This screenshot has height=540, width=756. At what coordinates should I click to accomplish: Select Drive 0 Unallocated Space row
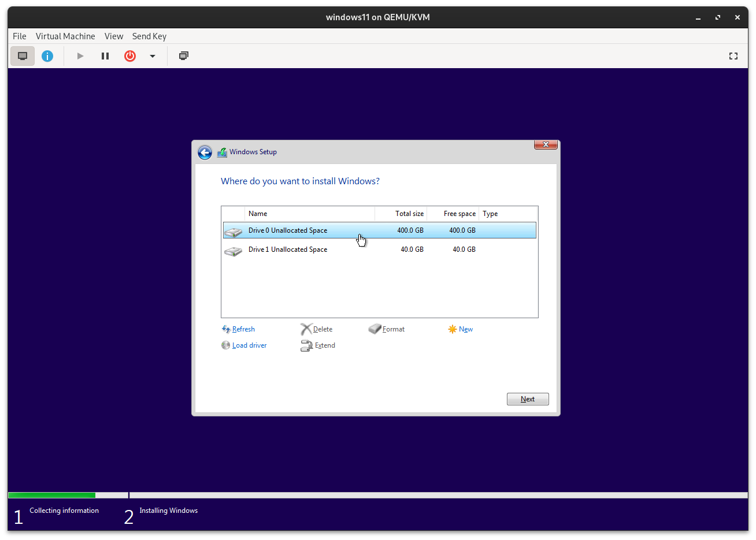380,230
